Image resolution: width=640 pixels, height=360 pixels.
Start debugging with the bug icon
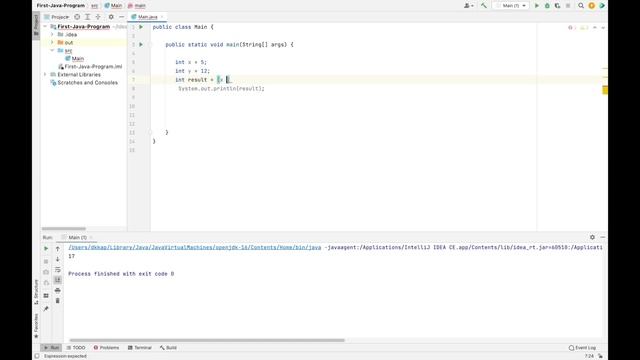(547, 6)
